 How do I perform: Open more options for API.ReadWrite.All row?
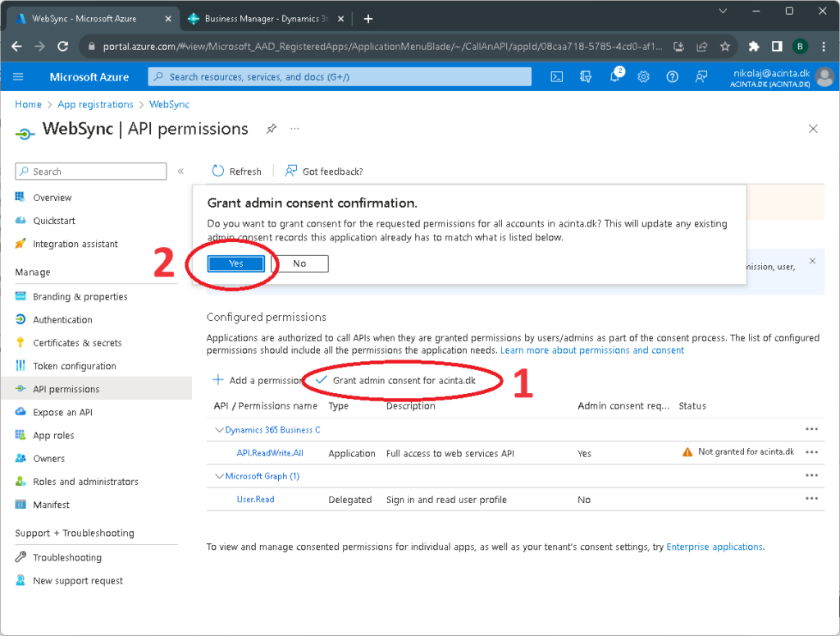click(811, 452)
